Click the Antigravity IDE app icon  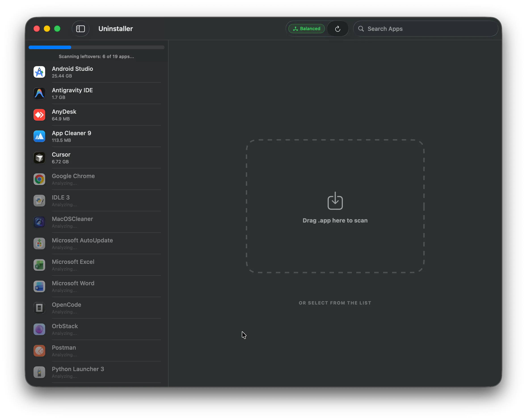39,94
